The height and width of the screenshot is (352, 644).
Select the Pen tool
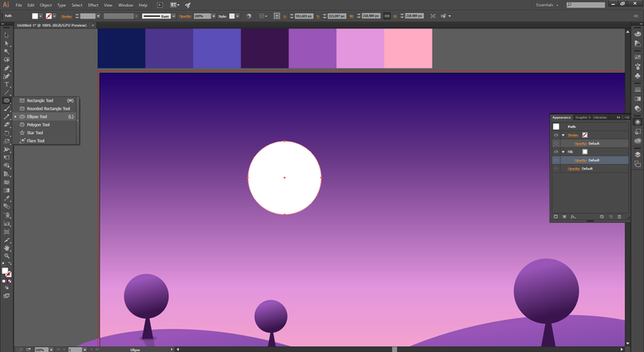[x=6, y=68]
